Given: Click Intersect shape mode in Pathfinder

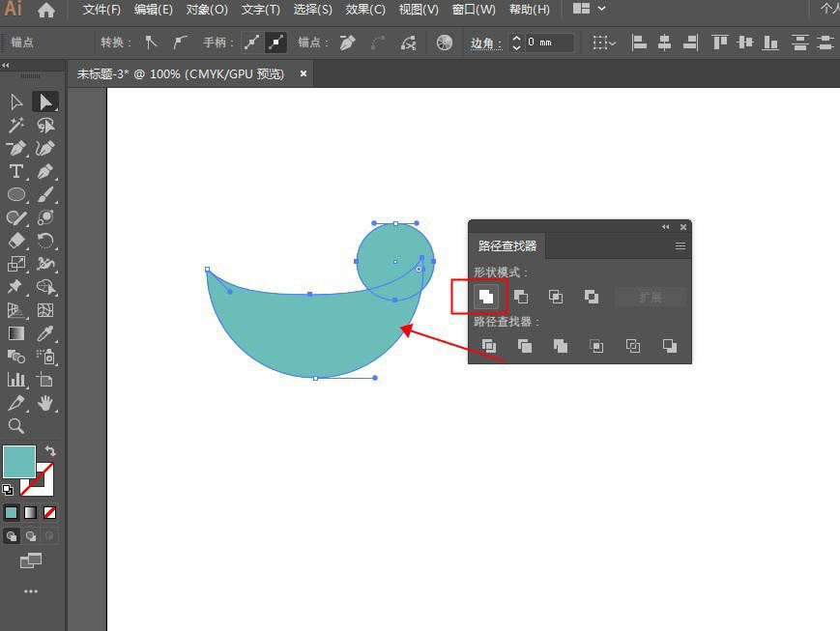Looking at the screenshot, I should tap(556, 297).
